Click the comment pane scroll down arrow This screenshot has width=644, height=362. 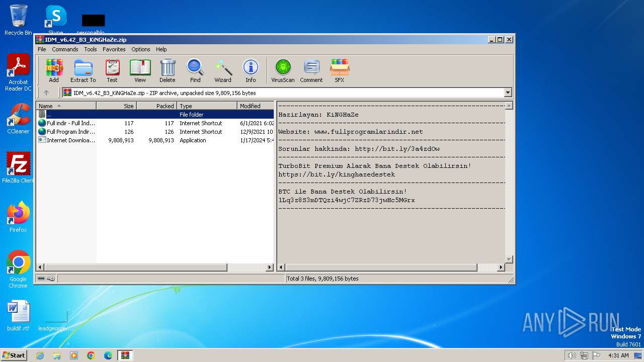(509, 259)
